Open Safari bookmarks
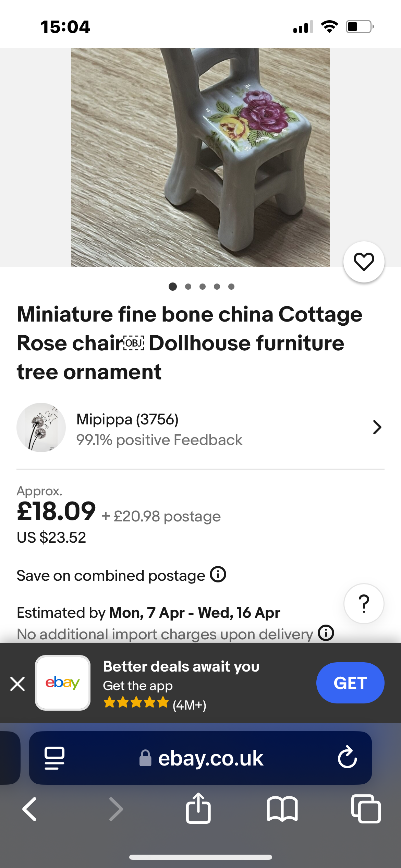This screenshot has width=401, height=868. (x=282, y=809)
